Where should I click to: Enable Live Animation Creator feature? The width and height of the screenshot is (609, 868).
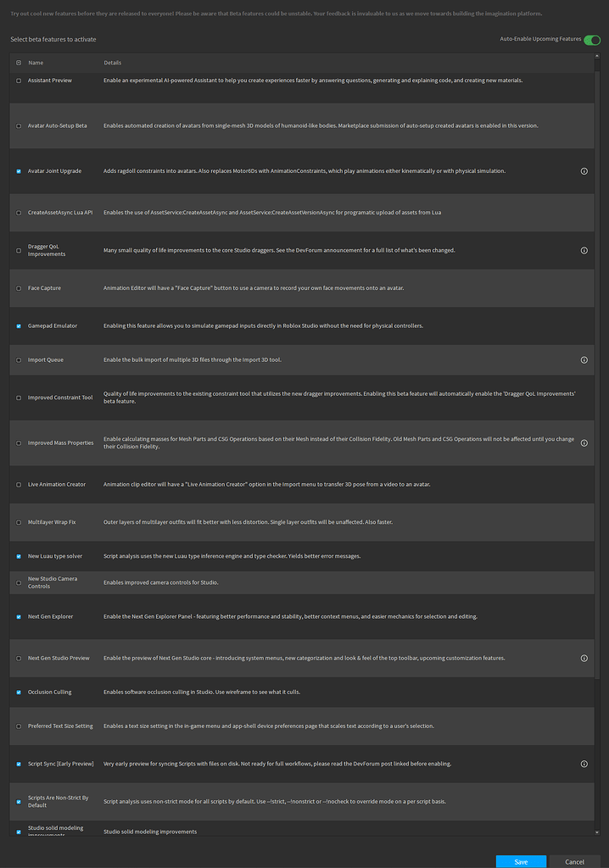tap(19, 484)
